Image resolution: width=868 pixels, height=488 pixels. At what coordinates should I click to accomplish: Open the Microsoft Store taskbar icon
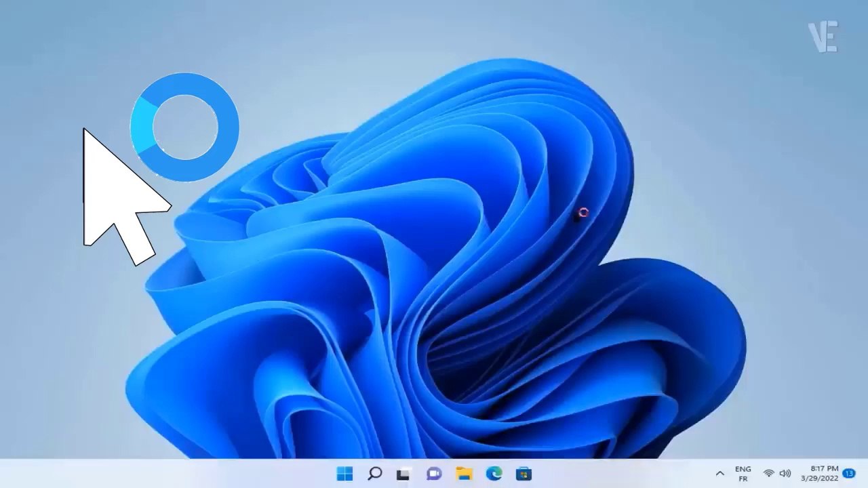tap(524, 473)
